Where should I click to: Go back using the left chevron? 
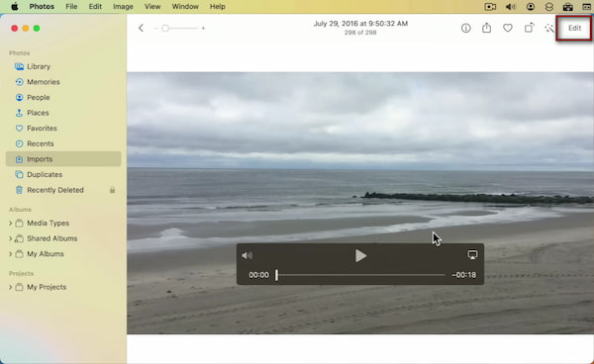pyautogui.click(x=141, y=28)
